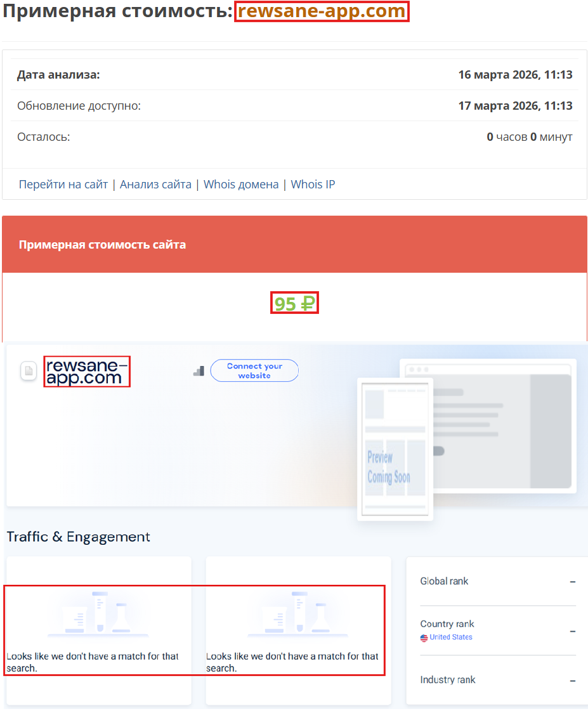This screenshot has height=711, width=588.
Task: Open the Whois домена link
Action: click(x=241, y=184)
